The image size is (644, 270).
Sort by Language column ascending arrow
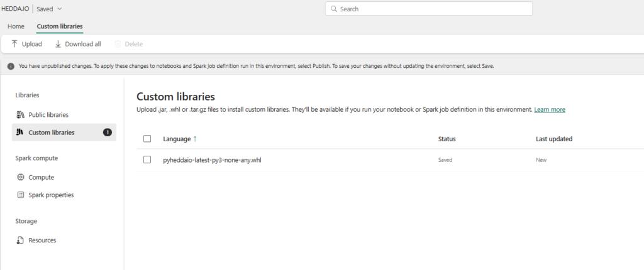coord(194,139)
